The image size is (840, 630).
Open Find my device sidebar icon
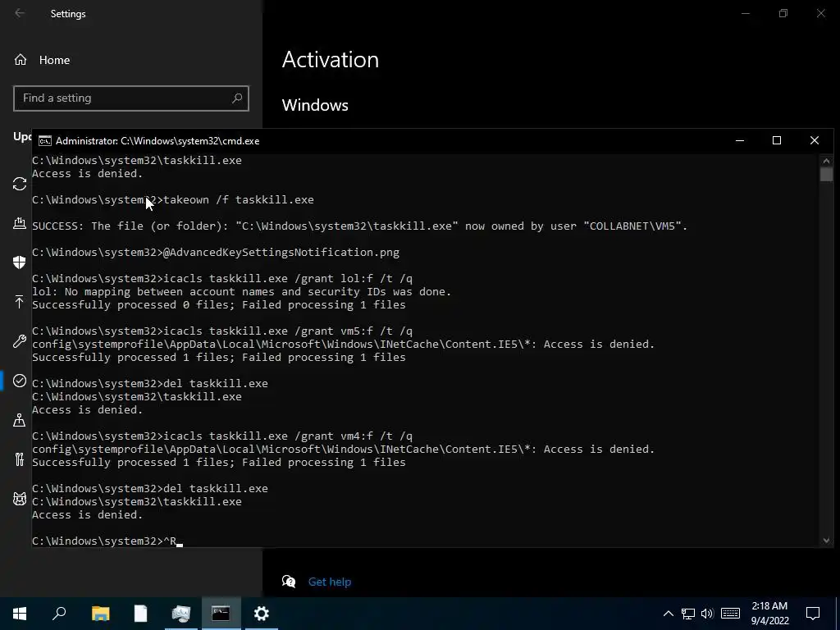(20, 419)
